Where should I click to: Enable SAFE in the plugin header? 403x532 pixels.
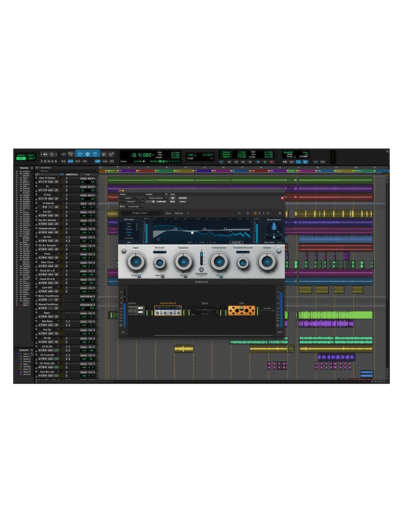[172, 202]
